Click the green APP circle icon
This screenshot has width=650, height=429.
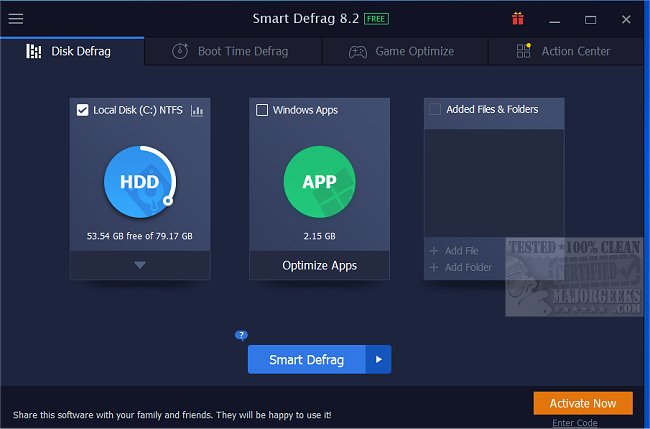click(x=319, y=183)
